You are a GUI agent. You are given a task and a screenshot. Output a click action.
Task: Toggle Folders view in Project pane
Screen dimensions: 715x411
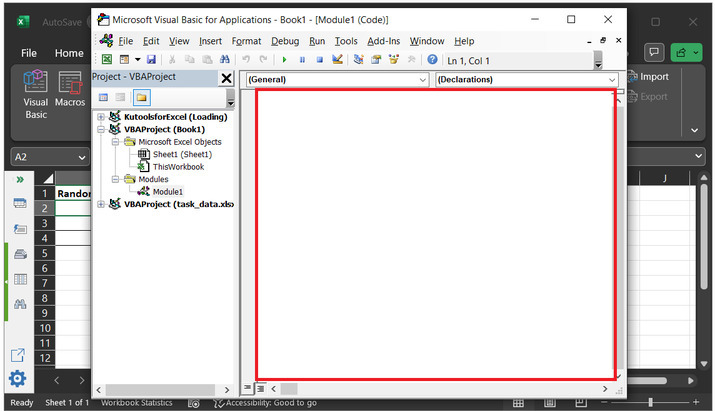click(x=141, y=97)
